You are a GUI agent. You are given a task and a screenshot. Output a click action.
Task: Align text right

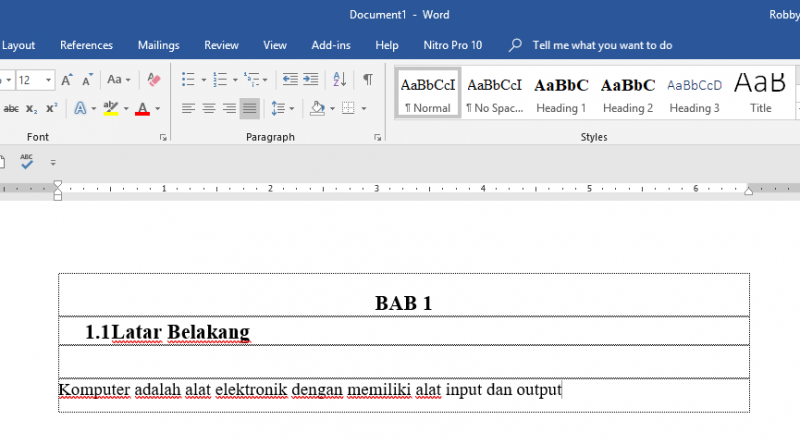229,109
